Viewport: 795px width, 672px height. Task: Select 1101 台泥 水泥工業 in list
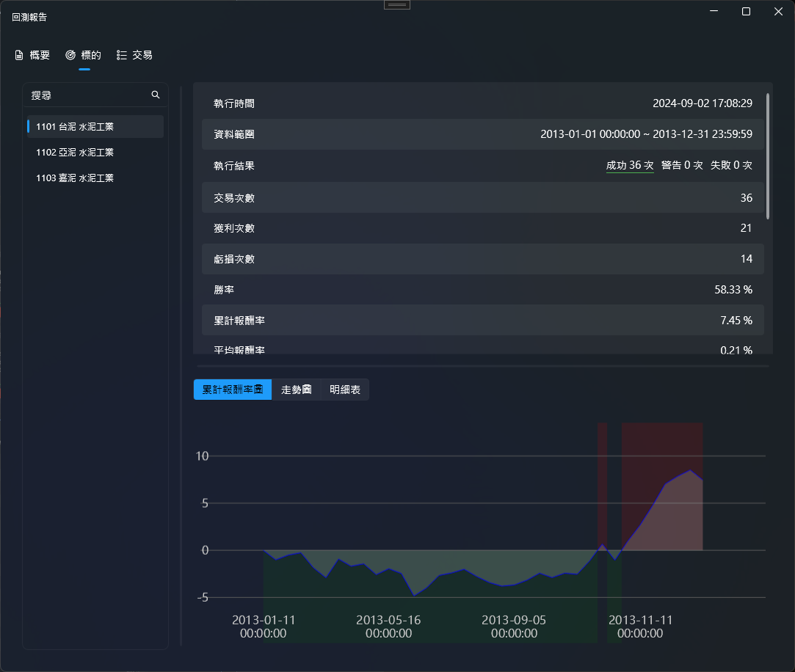[x=75, y=127]
